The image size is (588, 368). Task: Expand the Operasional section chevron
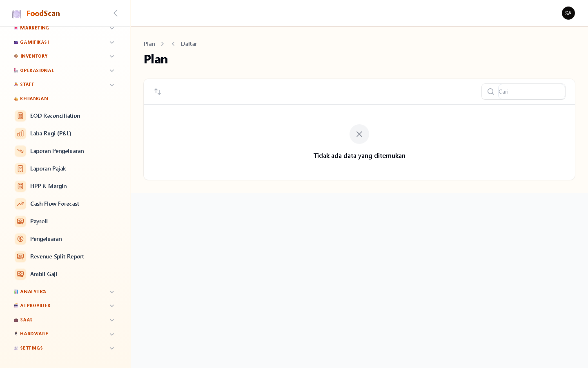pyautogui.click(x=112, y=71)
